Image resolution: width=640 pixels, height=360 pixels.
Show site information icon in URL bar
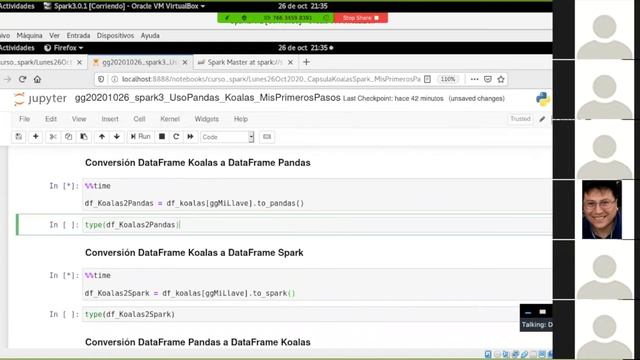tap(115, 79)
